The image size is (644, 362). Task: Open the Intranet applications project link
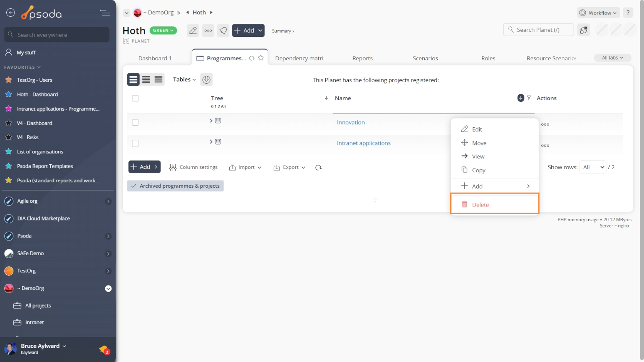coord(364,143)
